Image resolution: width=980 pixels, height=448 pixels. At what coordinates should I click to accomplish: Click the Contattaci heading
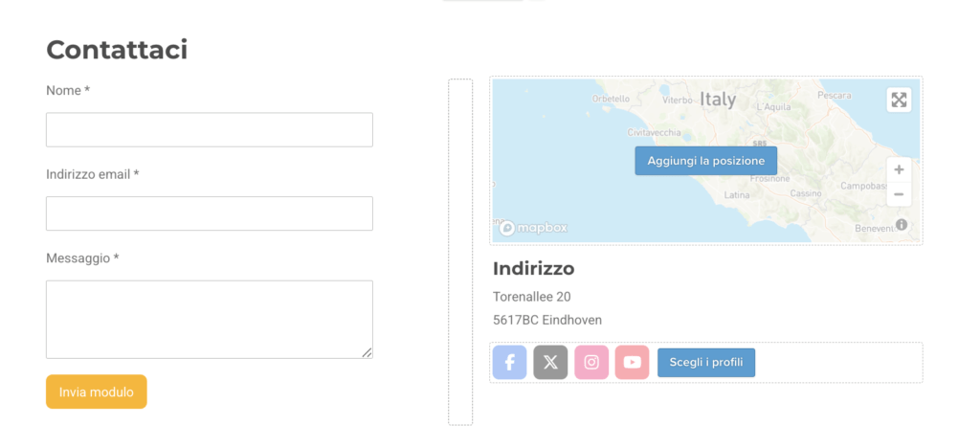tap(117, 50)
